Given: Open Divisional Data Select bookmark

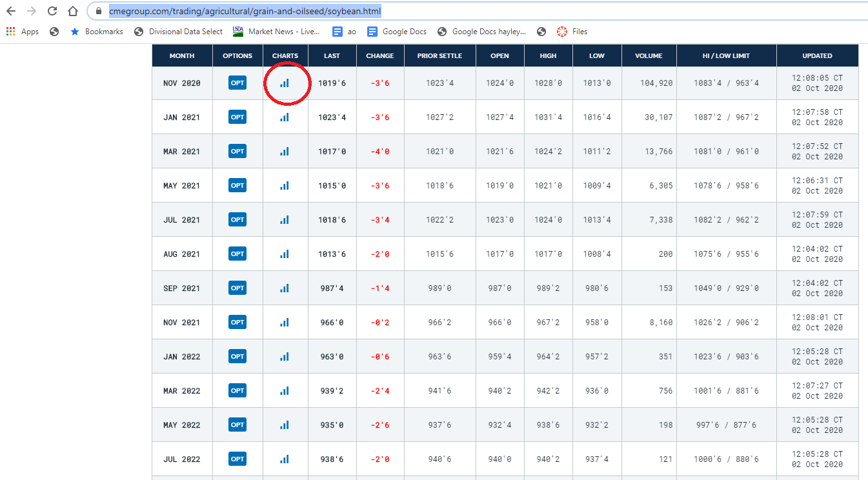Looking at the screenshot, I should (x=178, y=32).
